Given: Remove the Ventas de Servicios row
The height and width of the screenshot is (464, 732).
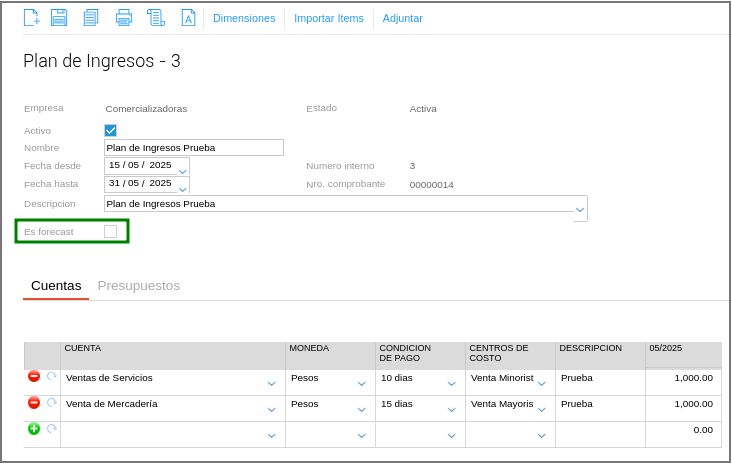Looking at the screenshot, I should tap(34, 377).
